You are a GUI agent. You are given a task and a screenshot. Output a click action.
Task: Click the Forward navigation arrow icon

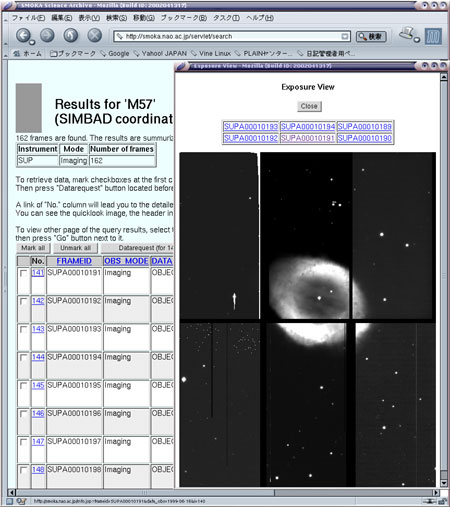coord(47,35)
